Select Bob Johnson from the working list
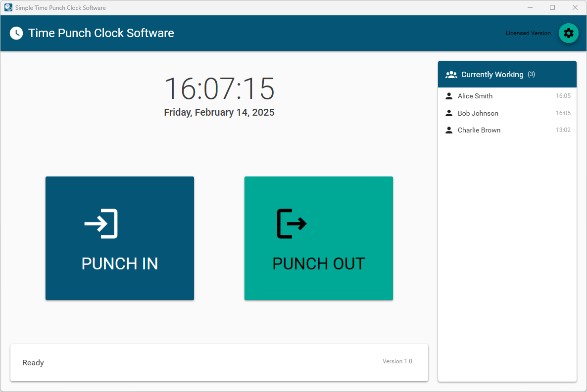Image resolution: width=587 pixels, height=392 pixels. click(x=478, y=113)
